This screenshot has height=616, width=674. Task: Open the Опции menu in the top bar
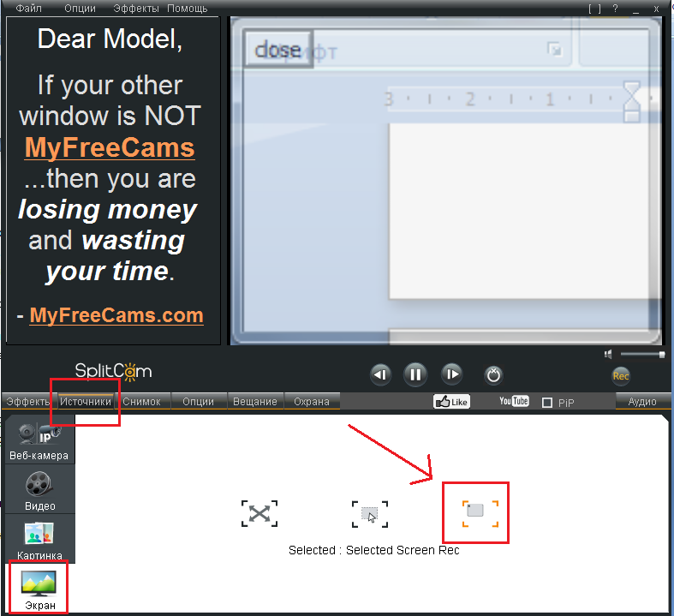click(80, 9)
